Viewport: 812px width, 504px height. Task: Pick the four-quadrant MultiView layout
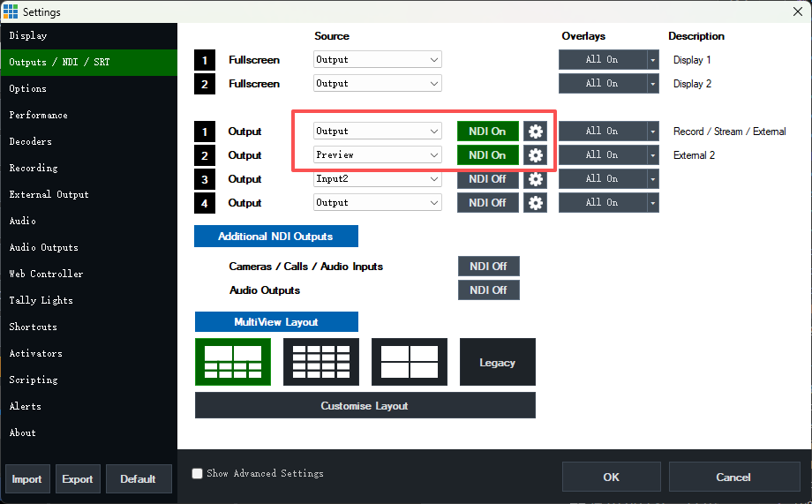pos(410,362)
